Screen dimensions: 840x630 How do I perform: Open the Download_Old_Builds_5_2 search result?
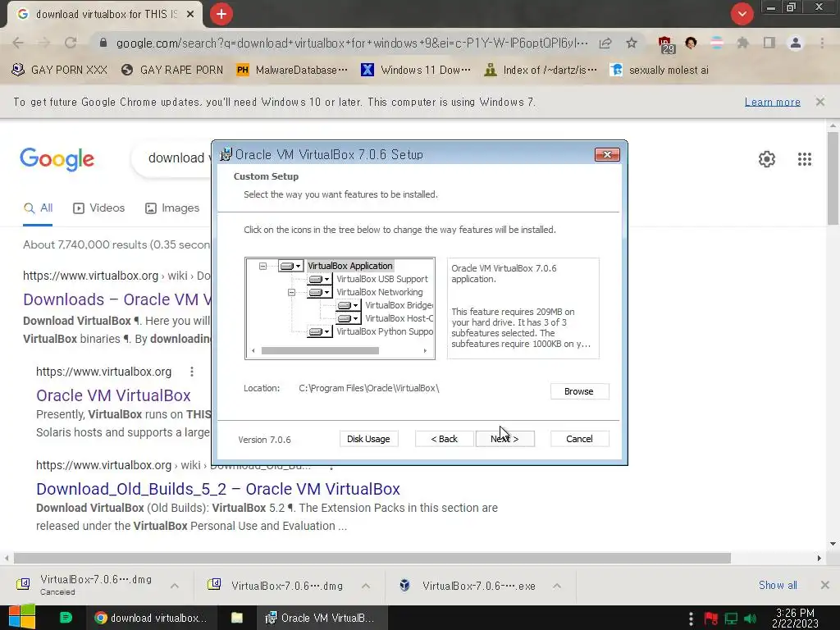tap(218, 489)
